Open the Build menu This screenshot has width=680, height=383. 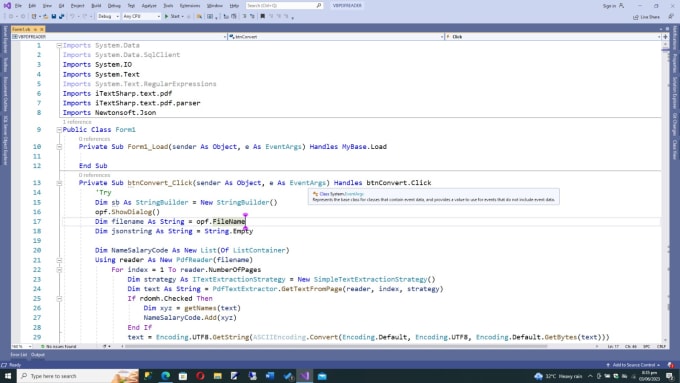(x=96, y=6)
